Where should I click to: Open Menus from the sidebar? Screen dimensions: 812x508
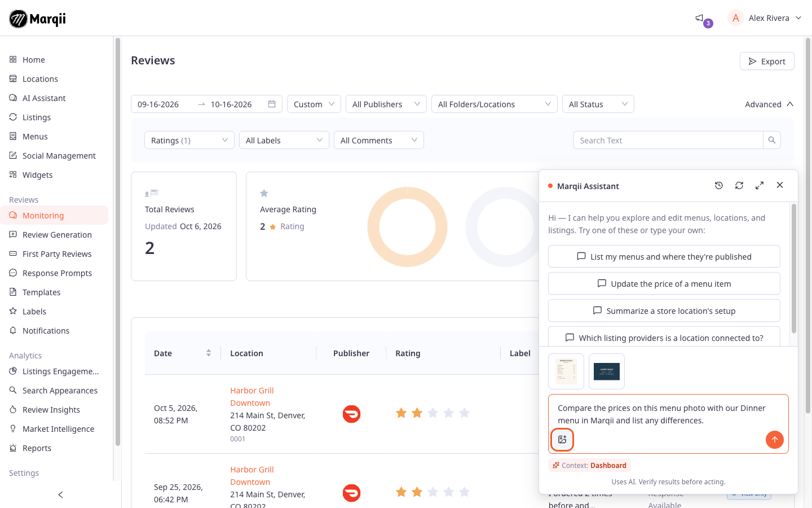[35, 137]
